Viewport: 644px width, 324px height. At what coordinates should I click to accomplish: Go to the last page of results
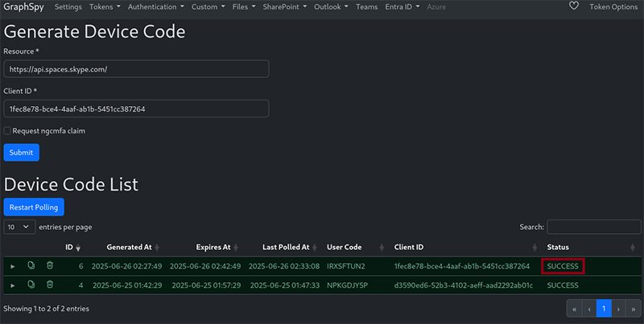(x=632, y=308)
